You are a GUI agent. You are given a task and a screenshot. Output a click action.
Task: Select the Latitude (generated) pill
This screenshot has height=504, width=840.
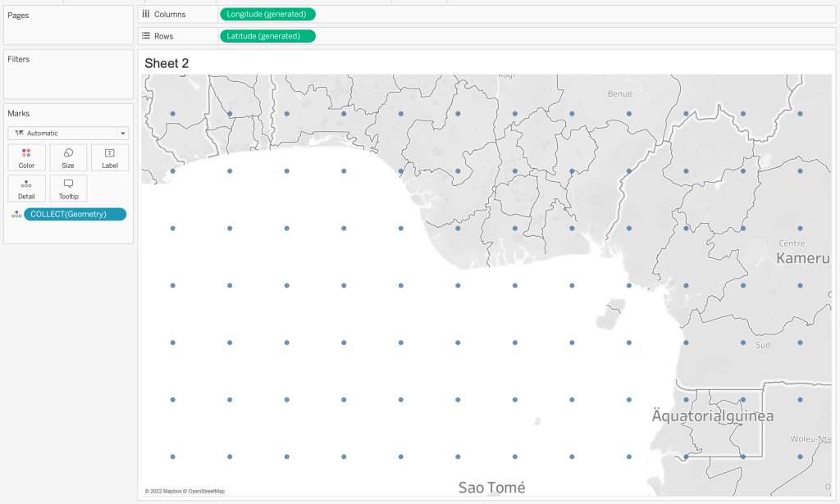(x=267, y=36)
